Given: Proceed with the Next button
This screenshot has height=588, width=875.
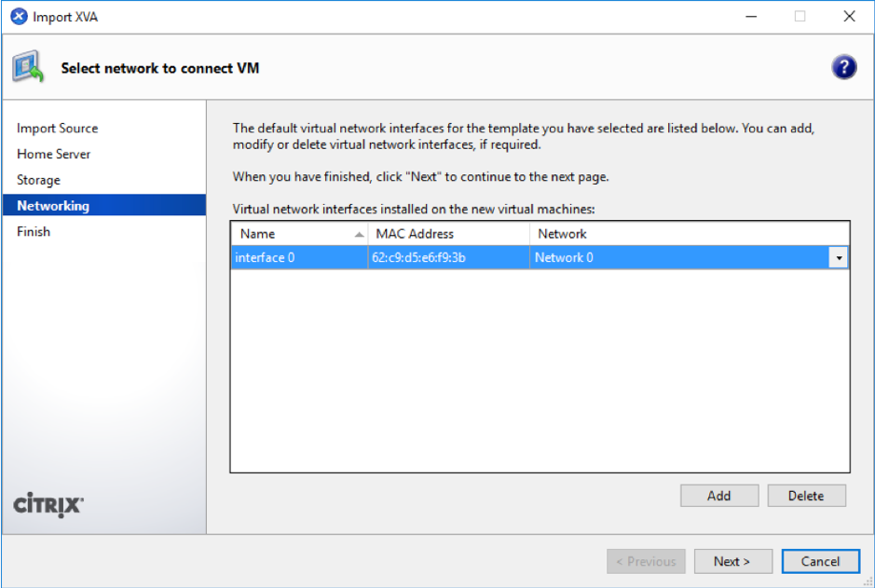Looking at the screenshot, I should click(x=732, y=561).
